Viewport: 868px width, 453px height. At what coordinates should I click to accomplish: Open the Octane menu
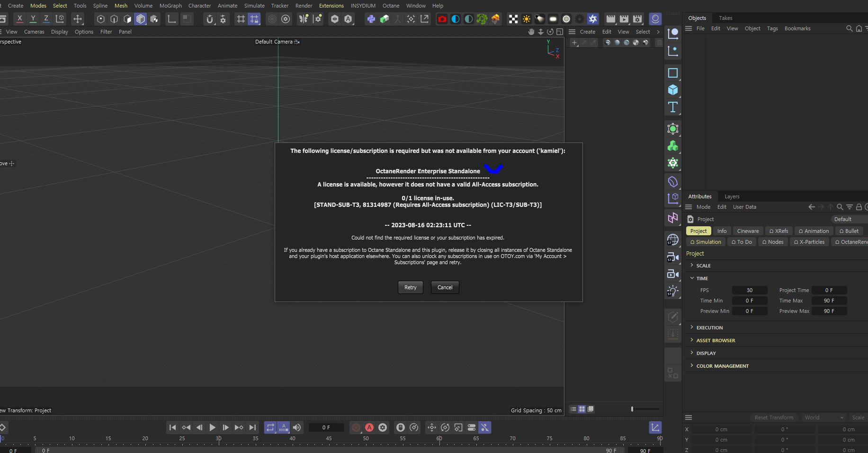391,6
